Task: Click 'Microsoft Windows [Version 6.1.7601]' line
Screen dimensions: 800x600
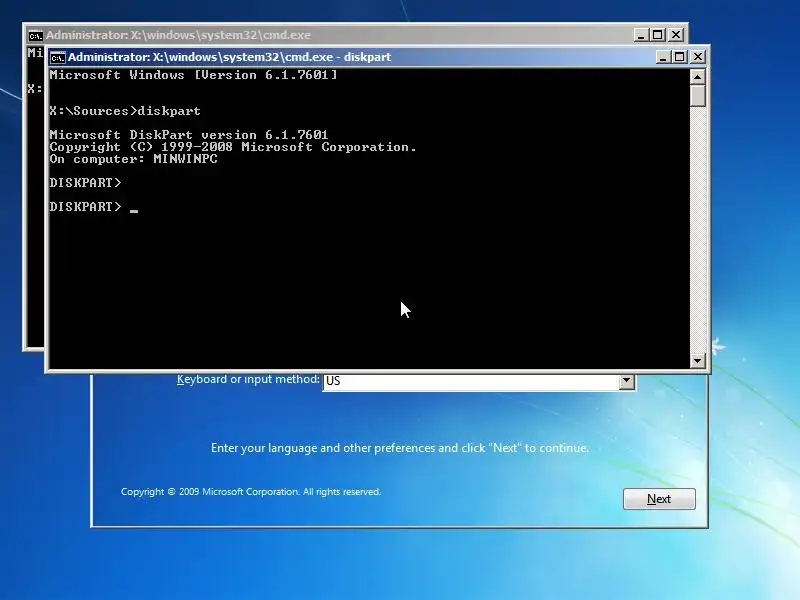Action: 193,75
